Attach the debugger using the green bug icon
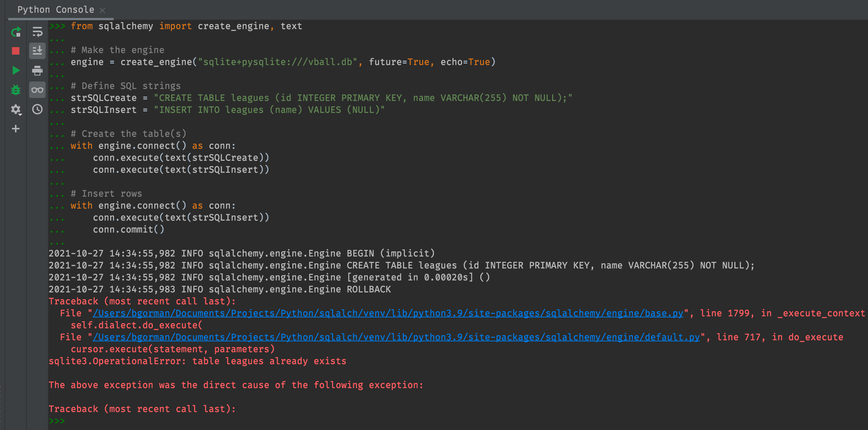 16,90
